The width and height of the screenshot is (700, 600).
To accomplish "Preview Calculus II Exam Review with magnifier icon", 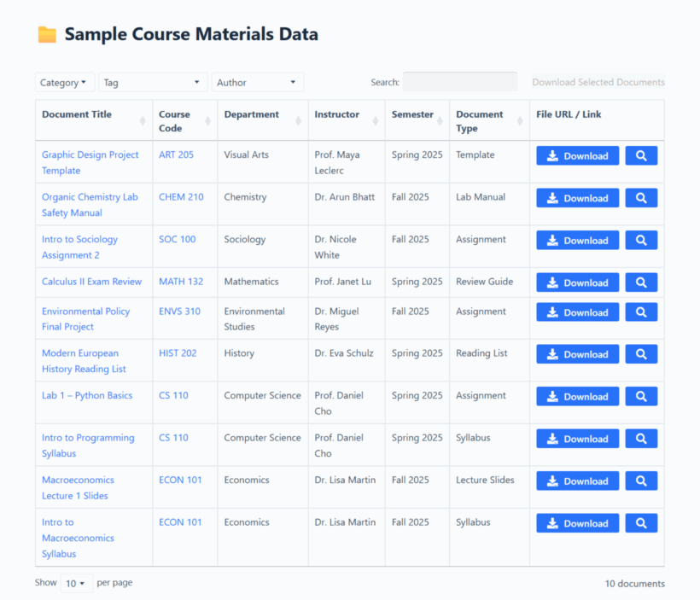I will [641, 283].
